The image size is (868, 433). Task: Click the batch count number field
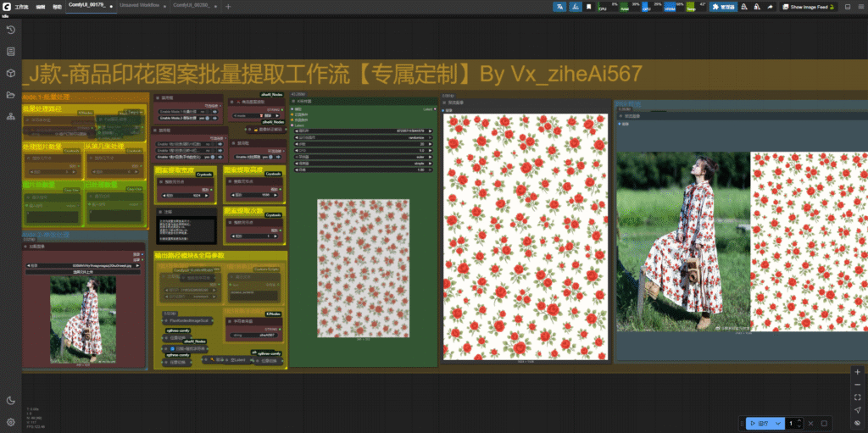792,423
